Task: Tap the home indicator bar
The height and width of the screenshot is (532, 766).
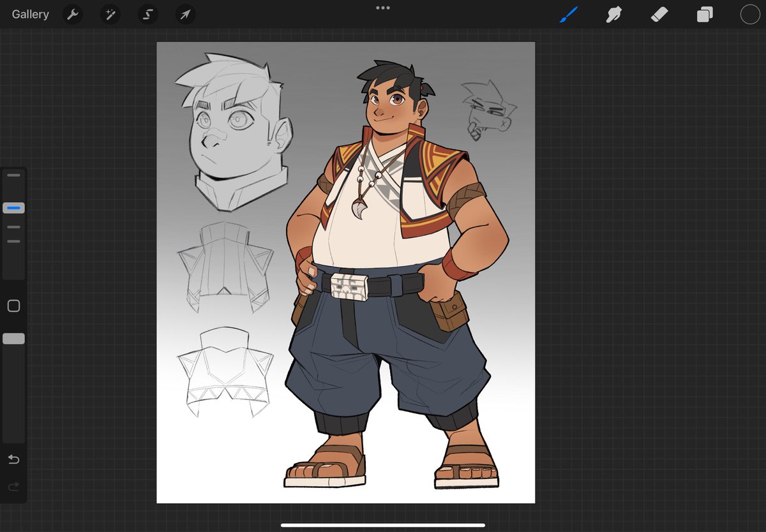Action: [x=382, y=524]
